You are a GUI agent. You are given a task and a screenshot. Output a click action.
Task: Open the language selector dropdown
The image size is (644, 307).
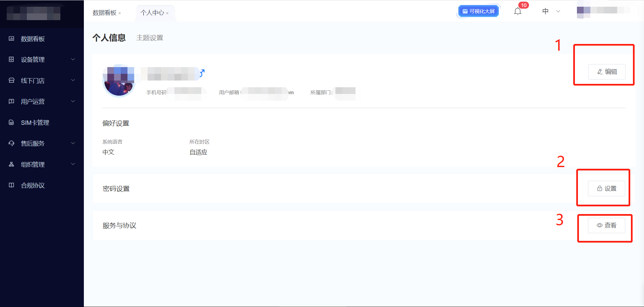pyautogui.click(x=551, y=11)
